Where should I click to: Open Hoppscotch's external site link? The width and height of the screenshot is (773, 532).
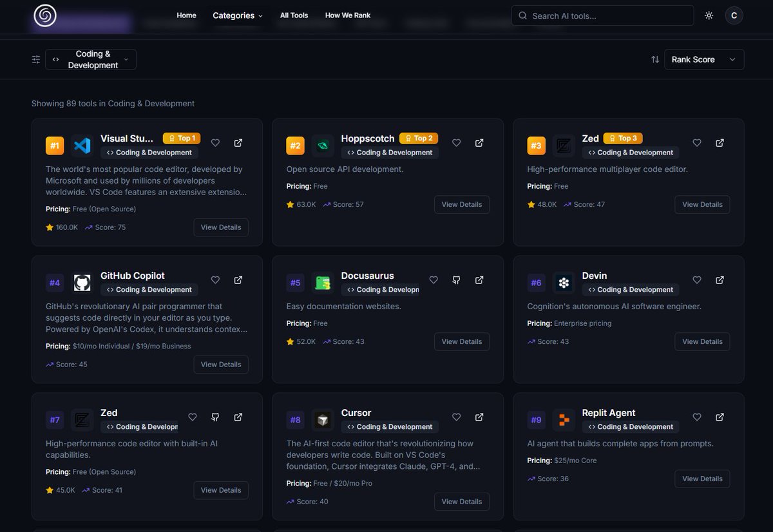[x=479, y=142]
